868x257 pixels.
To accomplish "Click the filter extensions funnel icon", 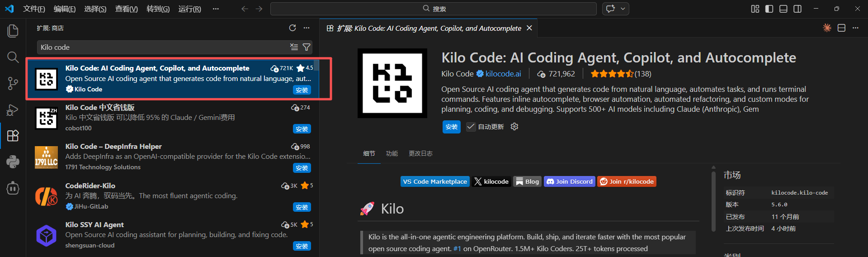I will [x=307, y=47].
